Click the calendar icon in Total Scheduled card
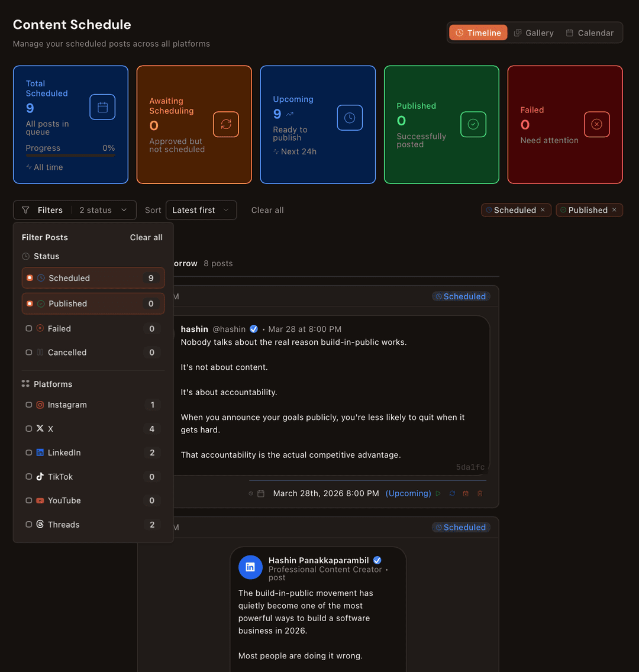The height and width of the screenshot is (672, 639). tap(102, 107)
